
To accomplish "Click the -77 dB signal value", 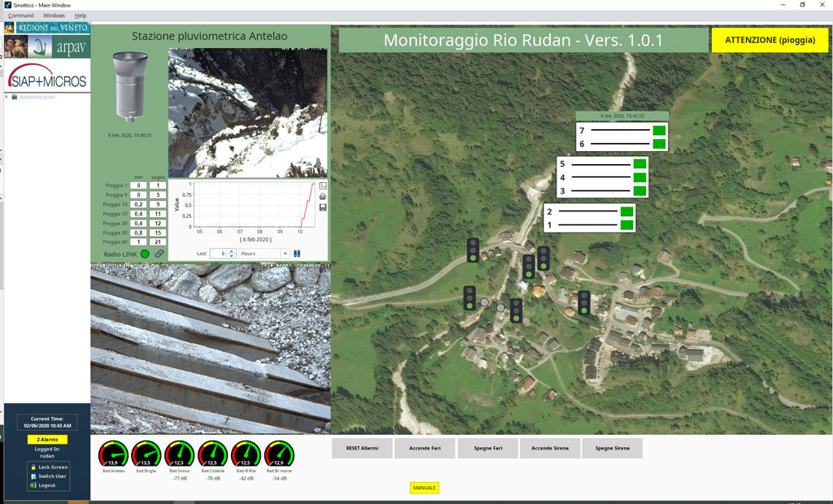I will [180, 479].
